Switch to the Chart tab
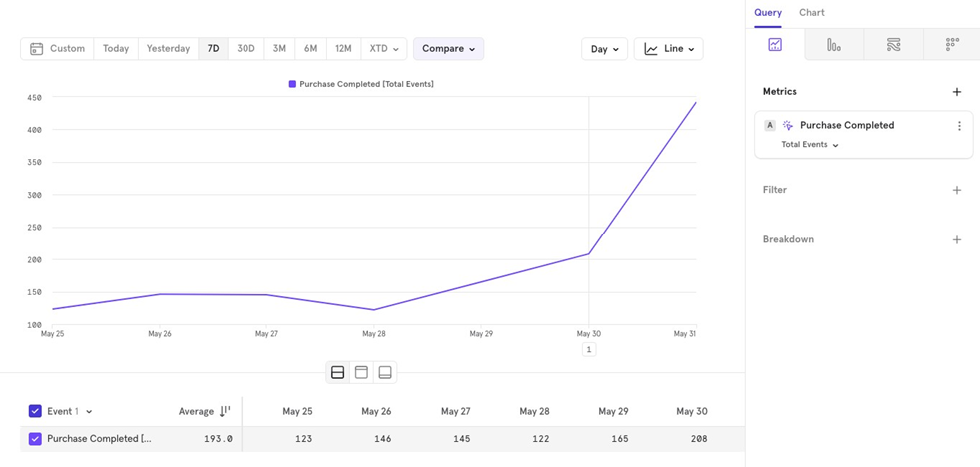Image resolution: width=980 pixels, height=467 pixels. click(811, 13)
